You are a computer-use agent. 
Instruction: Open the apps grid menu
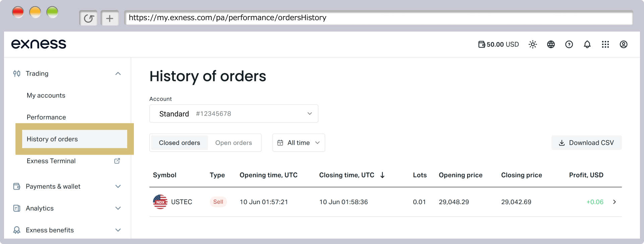pyautogui.click(x=605, y=44)
